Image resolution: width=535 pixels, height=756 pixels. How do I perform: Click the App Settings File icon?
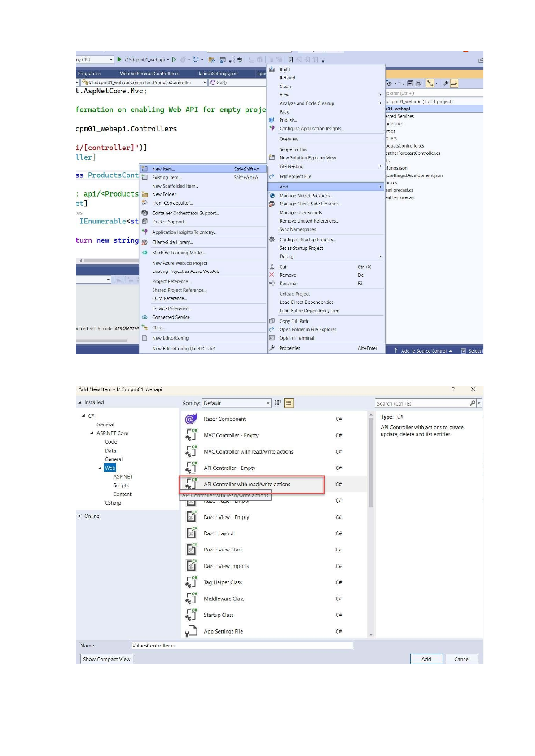(x=191, y=631)
